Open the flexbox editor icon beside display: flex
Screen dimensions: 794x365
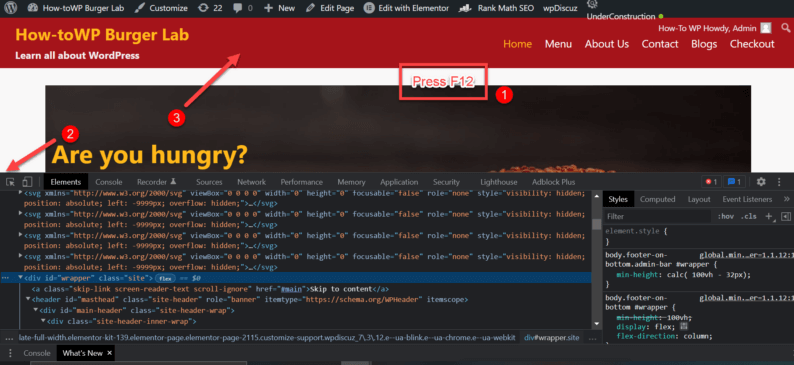click(x=684, y=327)
